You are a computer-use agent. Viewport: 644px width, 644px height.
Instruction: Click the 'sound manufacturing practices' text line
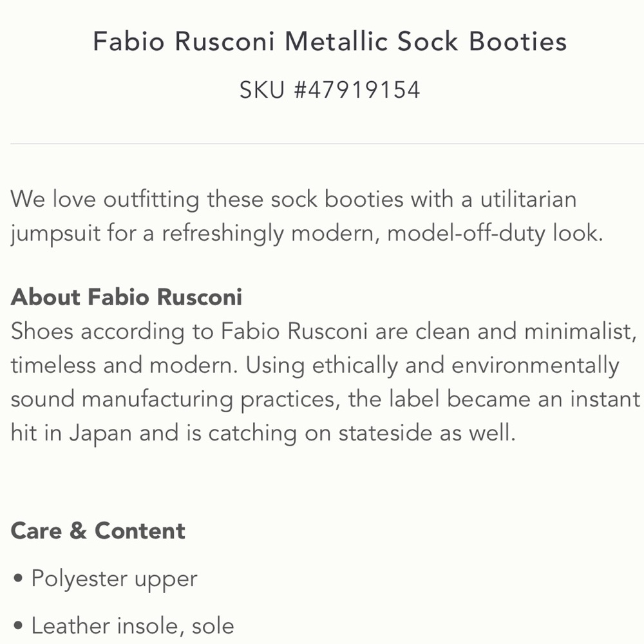click(325, 399)
